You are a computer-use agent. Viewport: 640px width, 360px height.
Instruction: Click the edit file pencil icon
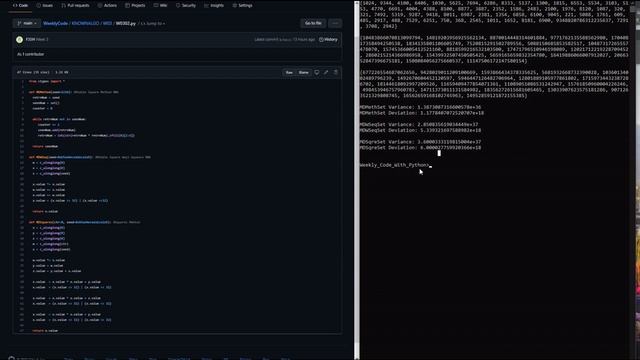click(x=326, y=72)
